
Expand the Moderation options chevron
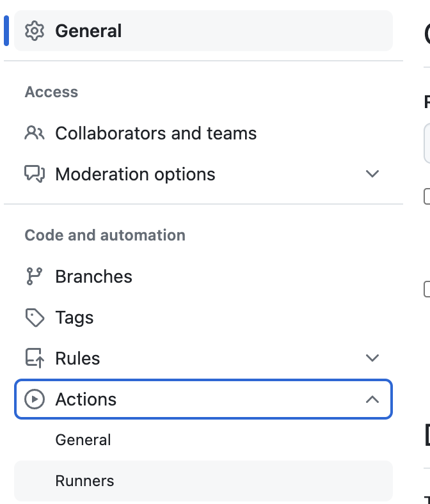point(372,174)
